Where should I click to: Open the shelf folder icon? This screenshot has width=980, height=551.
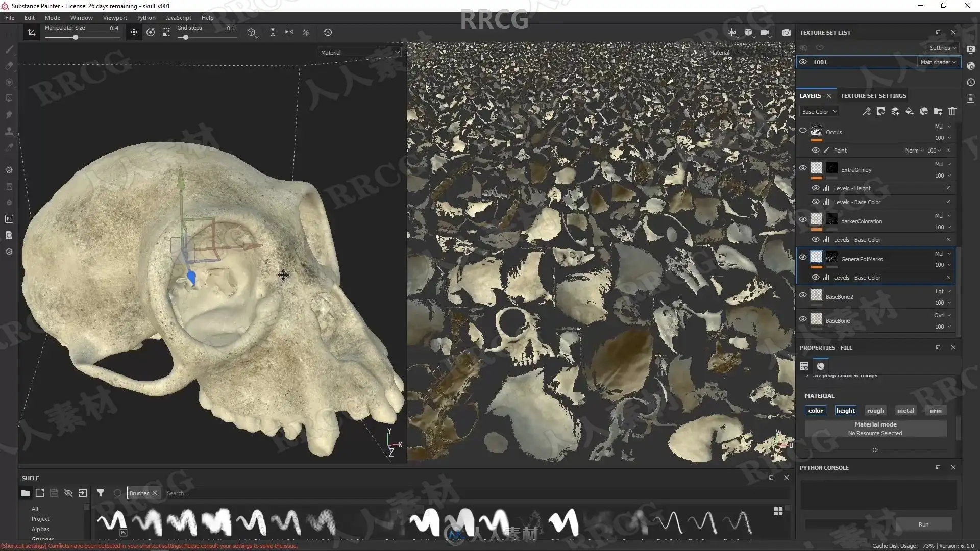click(26, 493)
